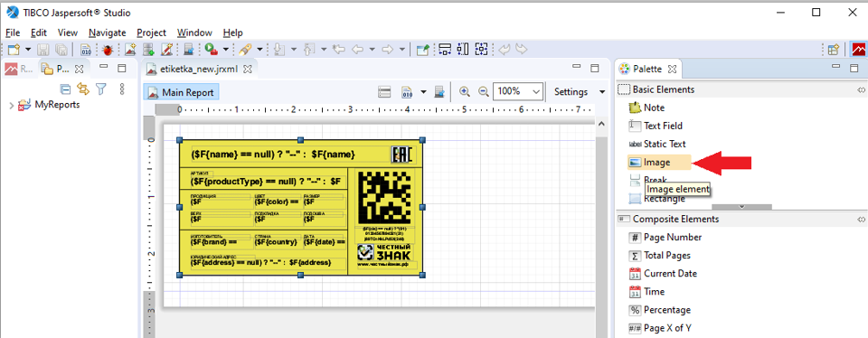This screenshot has width=868, height=338.
Task: Click the Save All toolbar icon
Action: [x=61, y=50]
